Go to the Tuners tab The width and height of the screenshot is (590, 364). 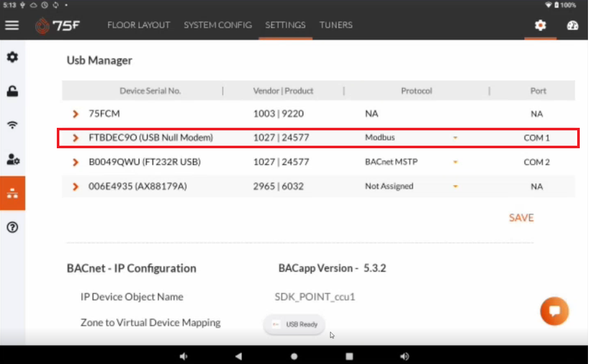(336, 25)
